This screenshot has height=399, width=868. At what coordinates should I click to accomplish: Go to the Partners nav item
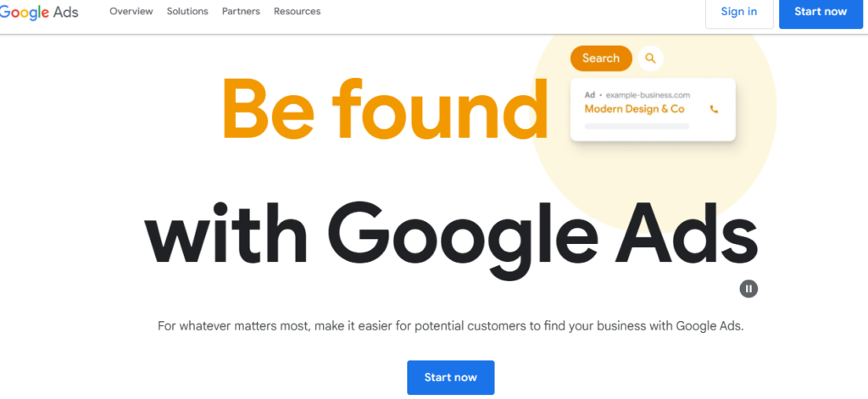(x=241, y=12)
